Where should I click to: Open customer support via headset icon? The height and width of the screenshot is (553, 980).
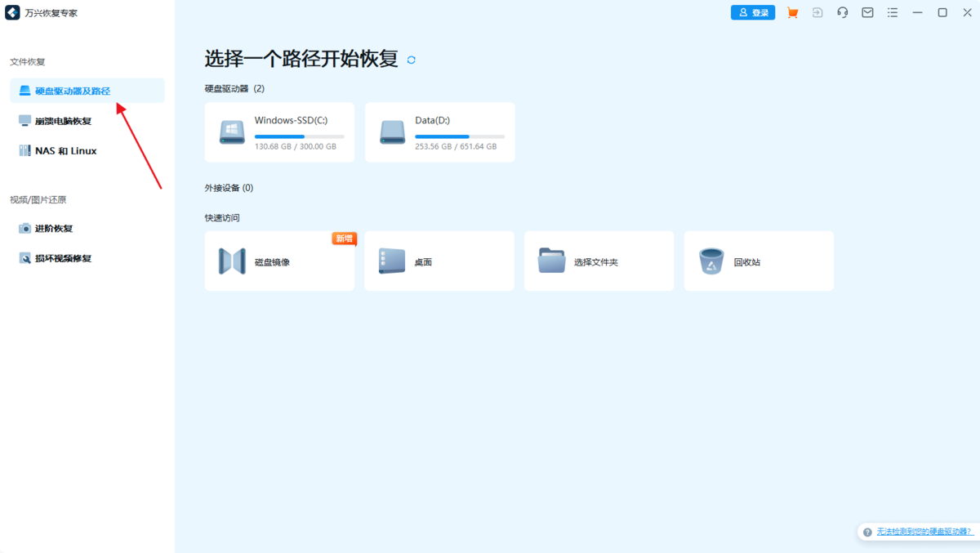(842, 12)
